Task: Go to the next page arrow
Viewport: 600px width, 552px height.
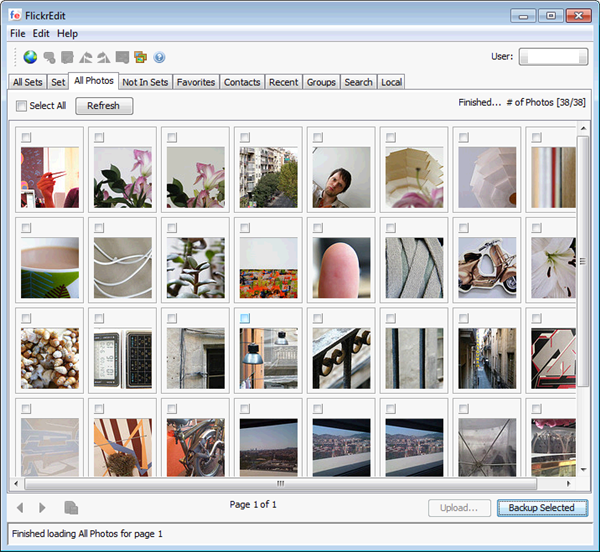Action: click(x=42, y=508)
